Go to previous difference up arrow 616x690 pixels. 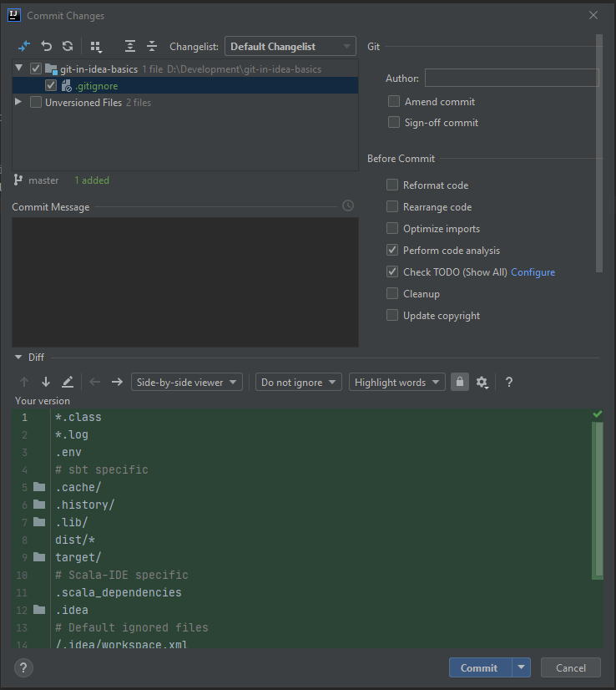24,382
